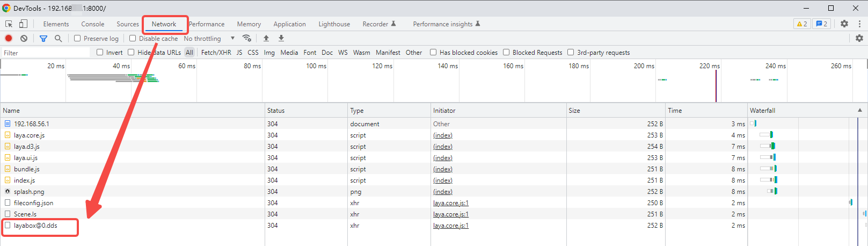Open DevTools settings gear
Screen dimensions: 868x246
(x=844, y=24)
